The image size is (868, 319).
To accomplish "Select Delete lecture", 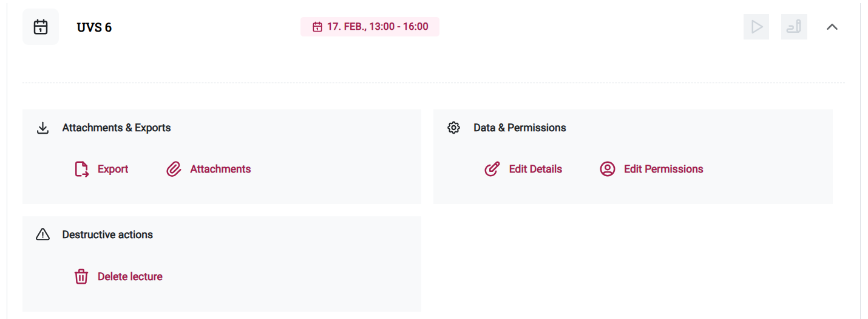I will point(130,276).
